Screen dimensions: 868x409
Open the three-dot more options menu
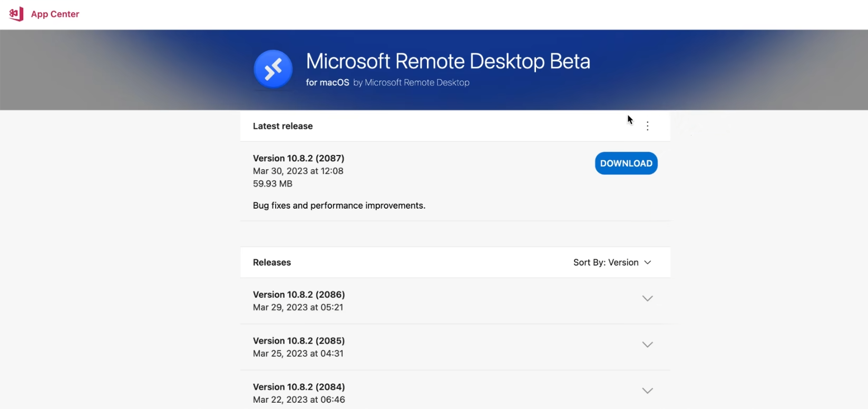pos(647,126)
